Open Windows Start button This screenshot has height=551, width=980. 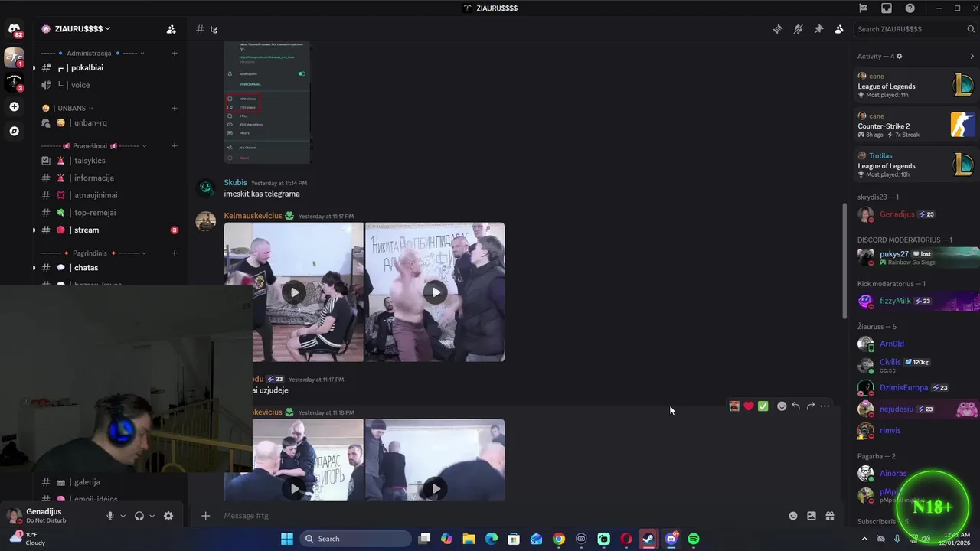click(x=287, y=539)
